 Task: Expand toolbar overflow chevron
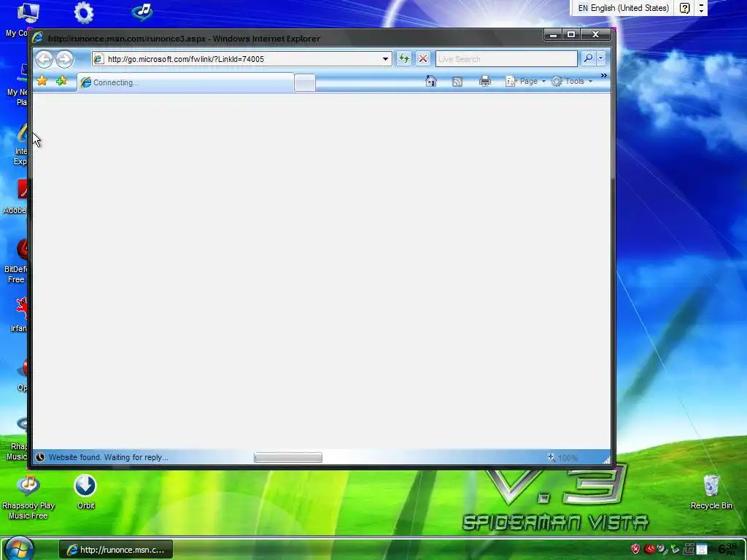(603, 76)
